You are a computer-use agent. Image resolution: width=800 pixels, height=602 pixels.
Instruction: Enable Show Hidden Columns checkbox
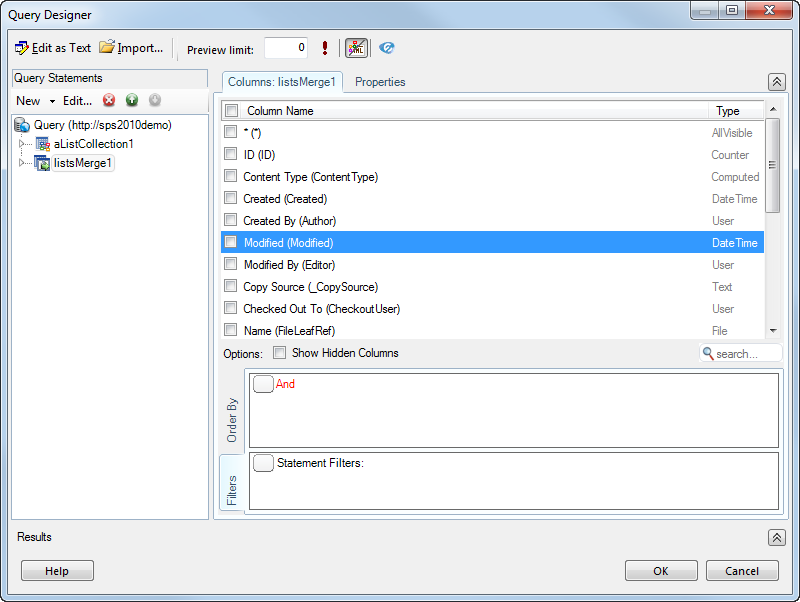(x=280, y=353)
